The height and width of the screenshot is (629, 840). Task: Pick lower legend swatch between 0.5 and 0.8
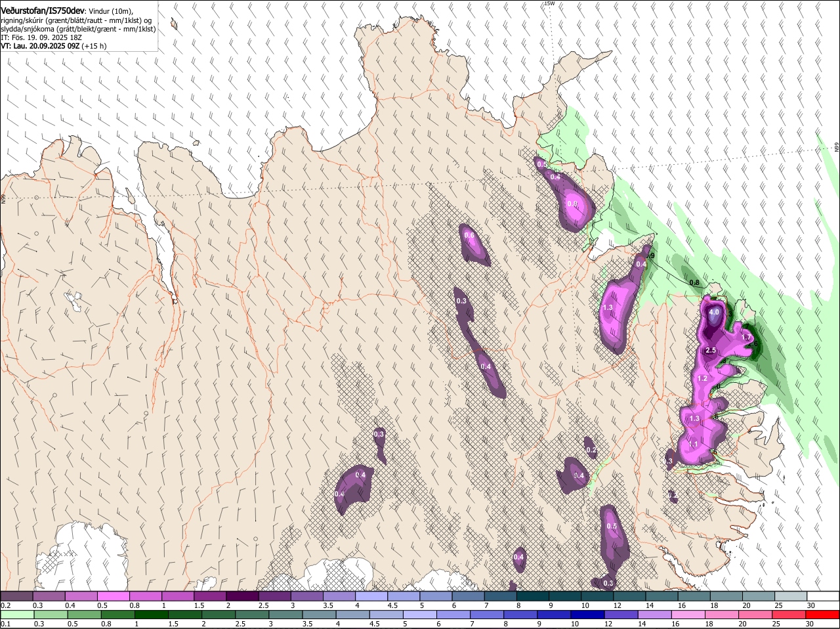[84, 615]
